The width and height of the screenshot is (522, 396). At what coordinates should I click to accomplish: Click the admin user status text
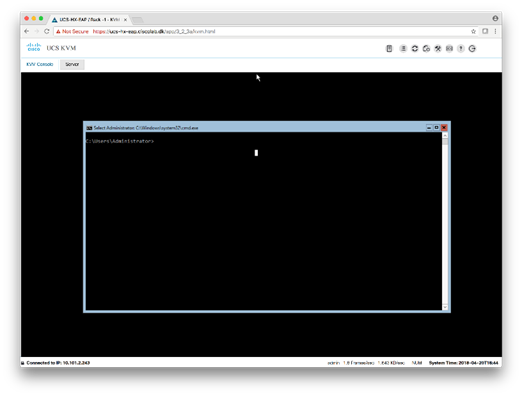333,363
